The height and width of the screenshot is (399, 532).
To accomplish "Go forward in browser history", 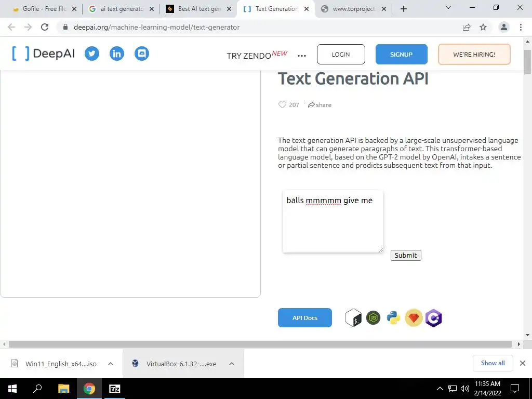I will 28,27.
